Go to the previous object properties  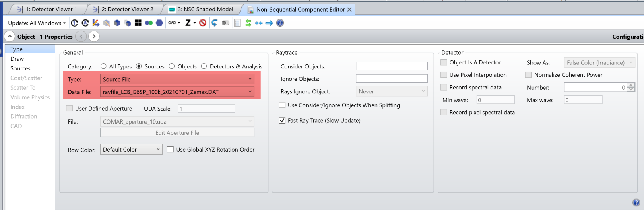[81, 36]
